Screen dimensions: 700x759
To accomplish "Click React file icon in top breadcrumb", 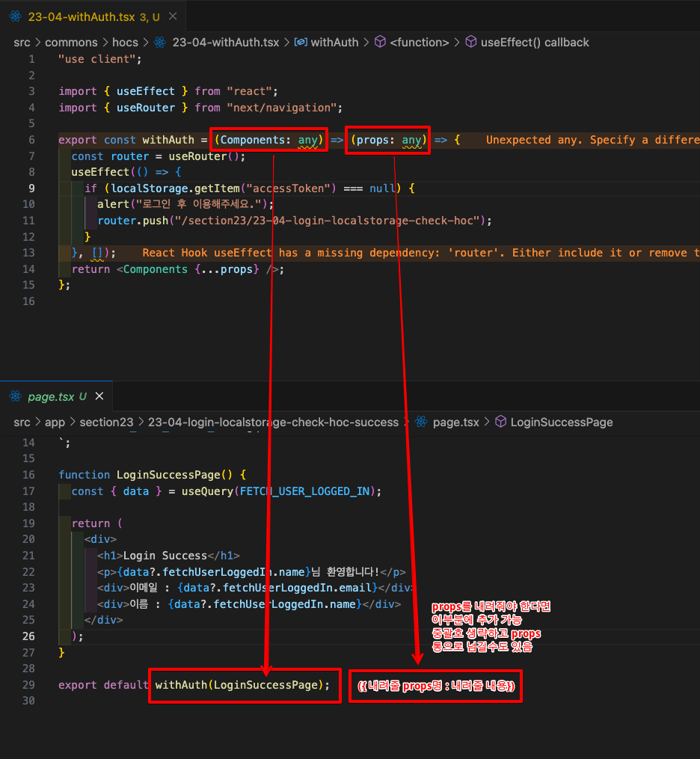I will click(160, 43).
